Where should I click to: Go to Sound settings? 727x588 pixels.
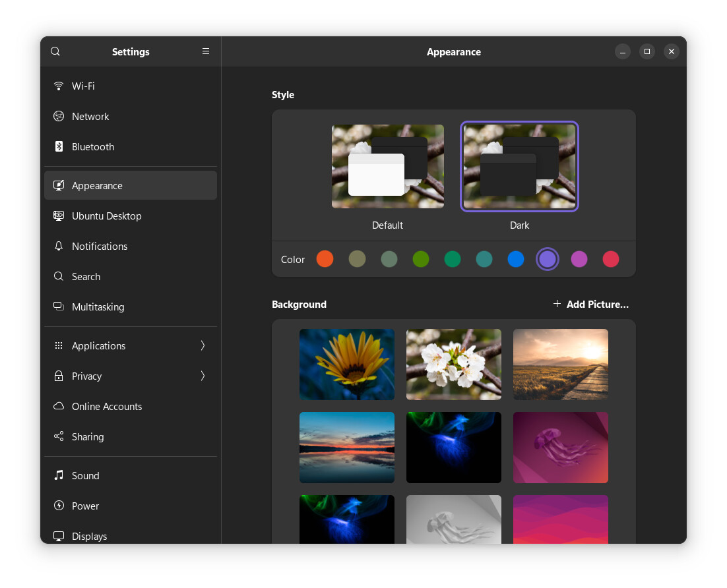click(x=131, y=475)
